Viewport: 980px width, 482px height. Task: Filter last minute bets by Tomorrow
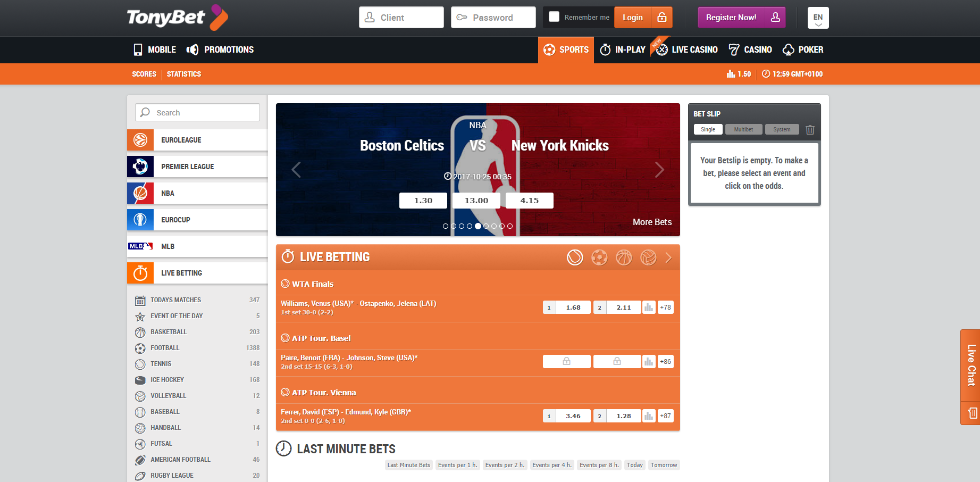click(x=664, y=465)
